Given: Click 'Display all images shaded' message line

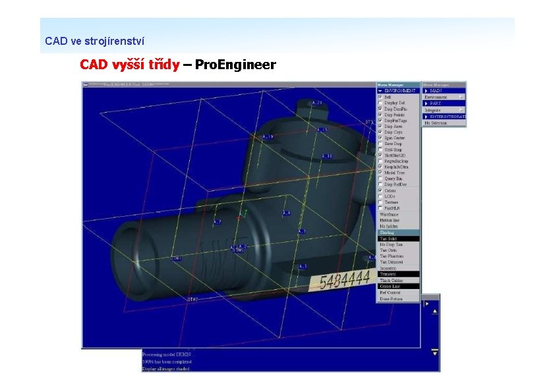Looking at the screenshot, I should (165, 369).
